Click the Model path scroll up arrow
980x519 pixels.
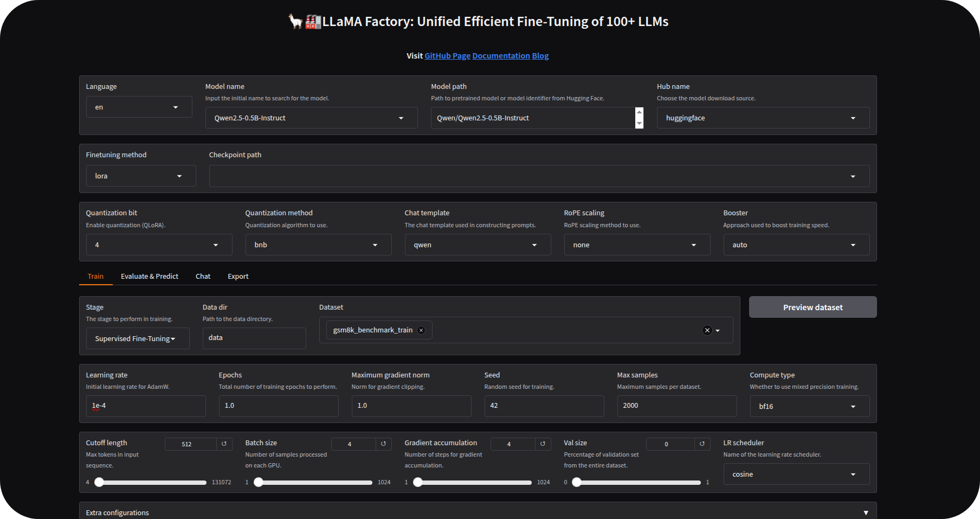pyautogui.click(x=639, y=112)
